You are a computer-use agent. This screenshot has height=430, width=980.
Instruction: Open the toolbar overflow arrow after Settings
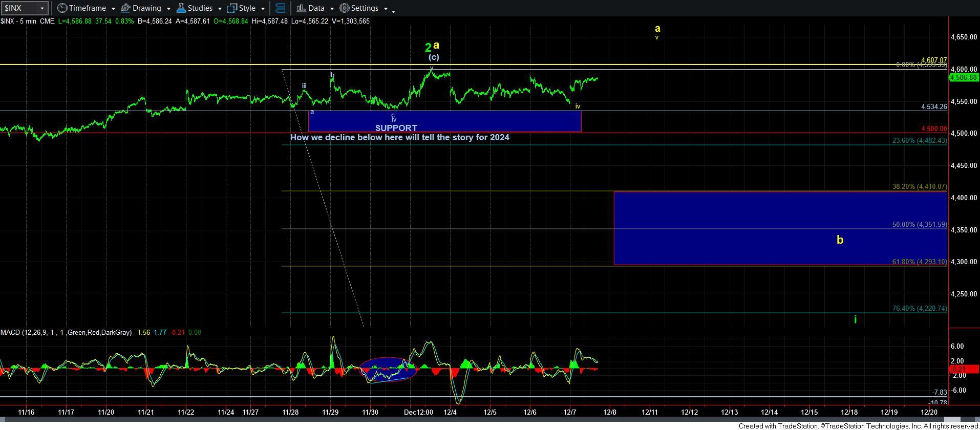[393, 11]
